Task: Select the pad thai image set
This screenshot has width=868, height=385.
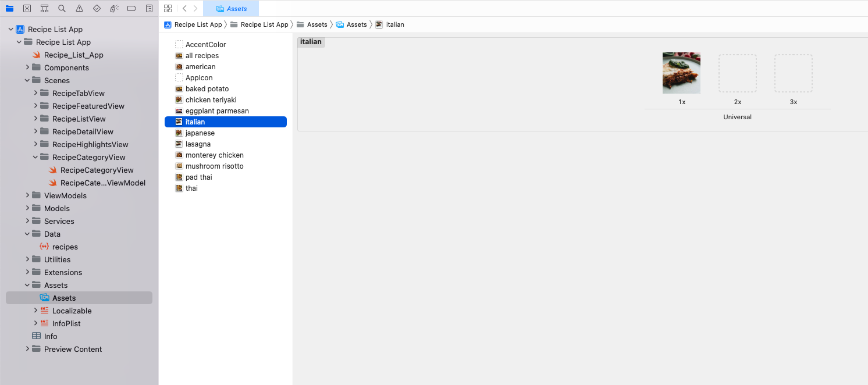Action: click(198, 177)
